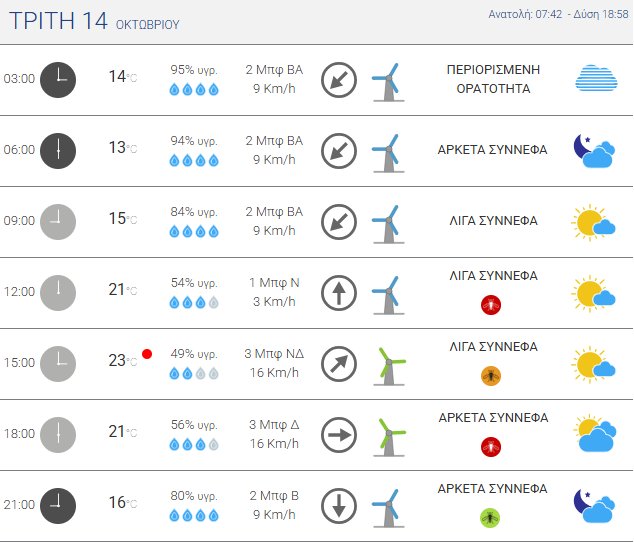Click the southwest wind arrow at 15:00
This screenshot has width=634, height=542.
pos(339,363)
